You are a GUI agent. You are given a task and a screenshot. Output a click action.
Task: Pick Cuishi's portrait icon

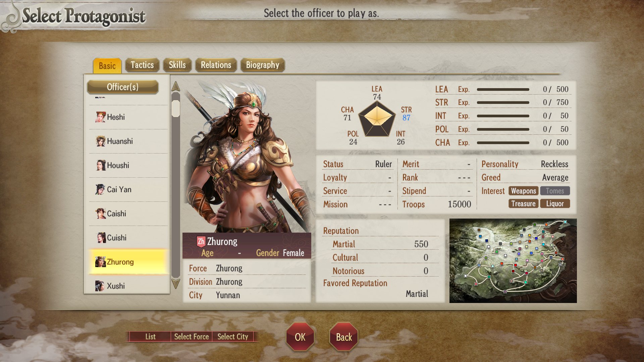(100, 238)
